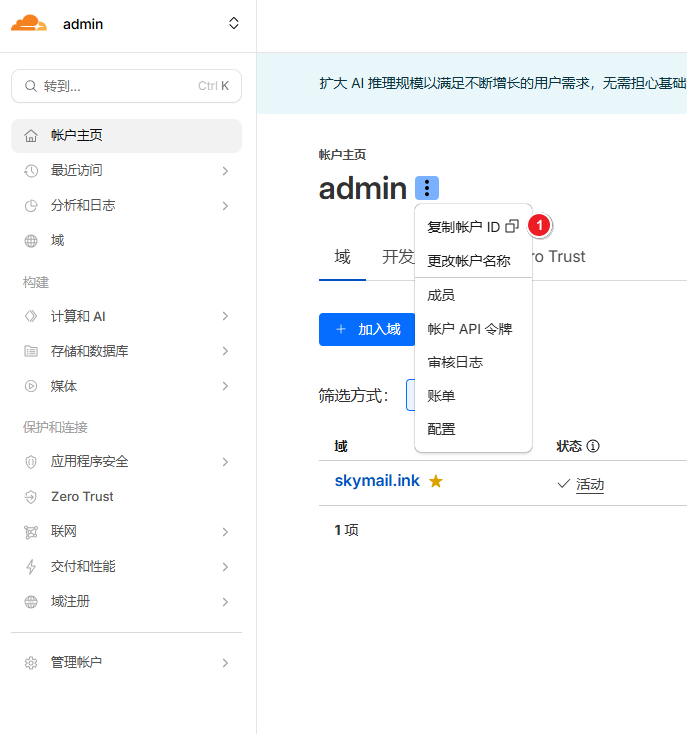Open 审核日志 from the menu

click(x=455, y=362)
